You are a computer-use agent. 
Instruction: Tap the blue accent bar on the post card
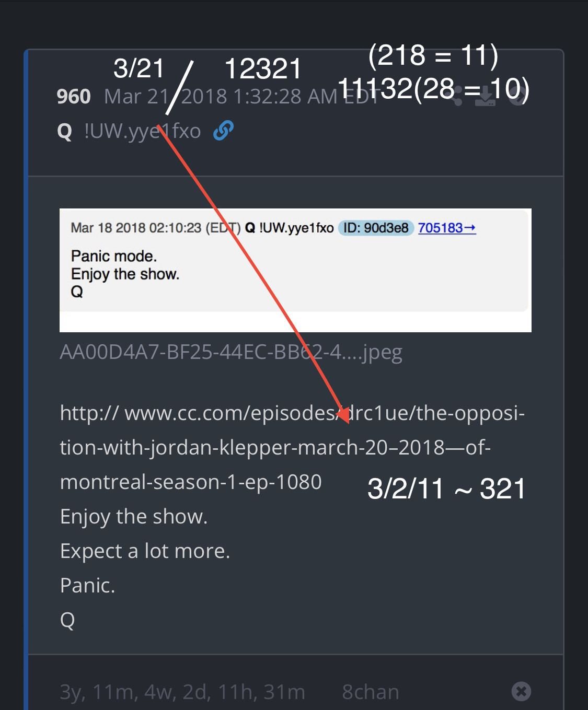point(26,379)
